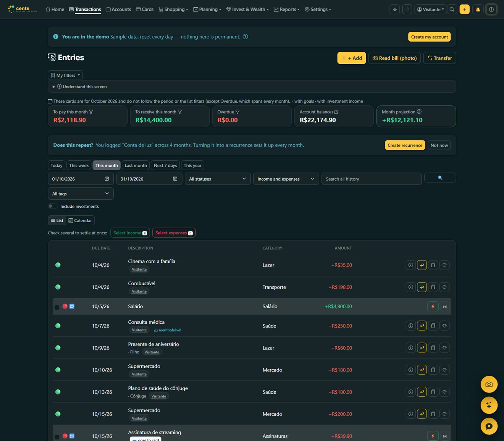Duplicate the Combustível entry with copy icon
Viewport: 504px width, 441px height.
pos(433,287)
